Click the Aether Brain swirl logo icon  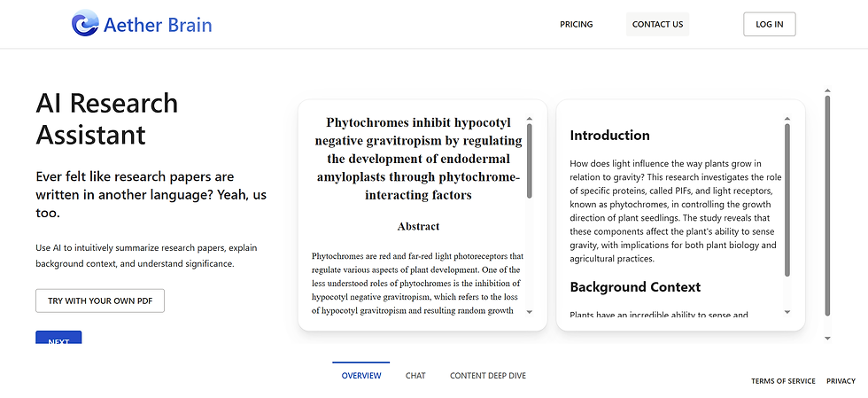(x=85, y=24)
